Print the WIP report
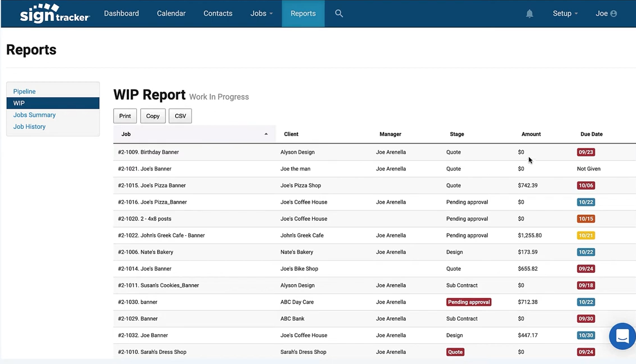The image size is (636, 364). tap(125, 116)
